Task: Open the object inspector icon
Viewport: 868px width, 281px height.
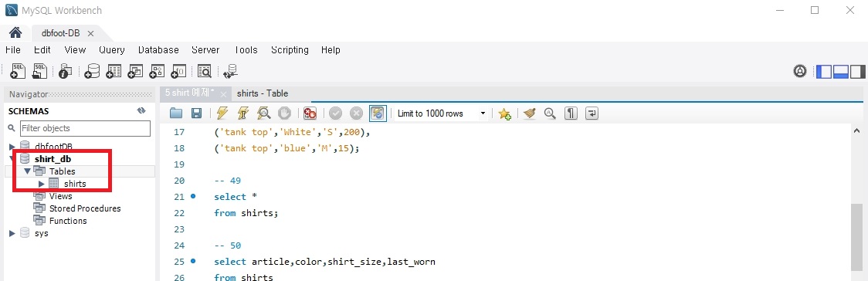Action: point(66,71)
